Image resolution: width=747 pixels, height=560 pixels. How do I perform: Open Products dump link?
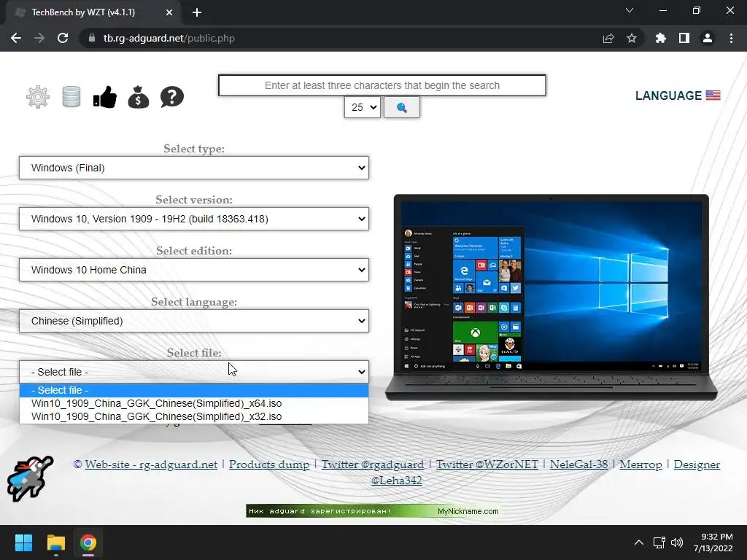[269, 464]
